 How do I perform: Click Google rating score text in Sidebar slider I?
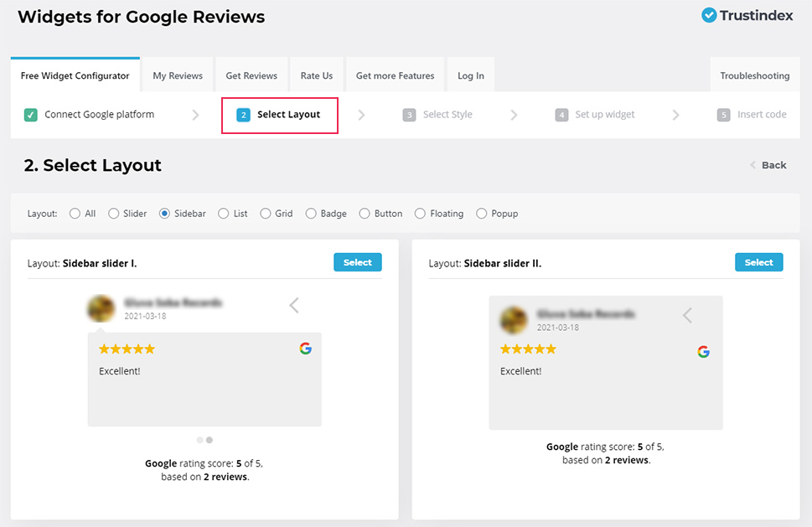[204, 470]
